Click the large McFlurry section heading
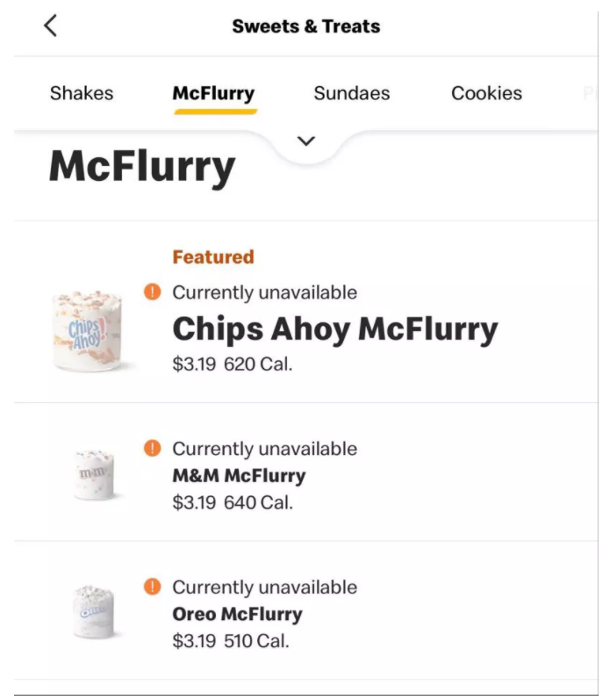Viewport: 610px width, 700px height. (142, 167)
